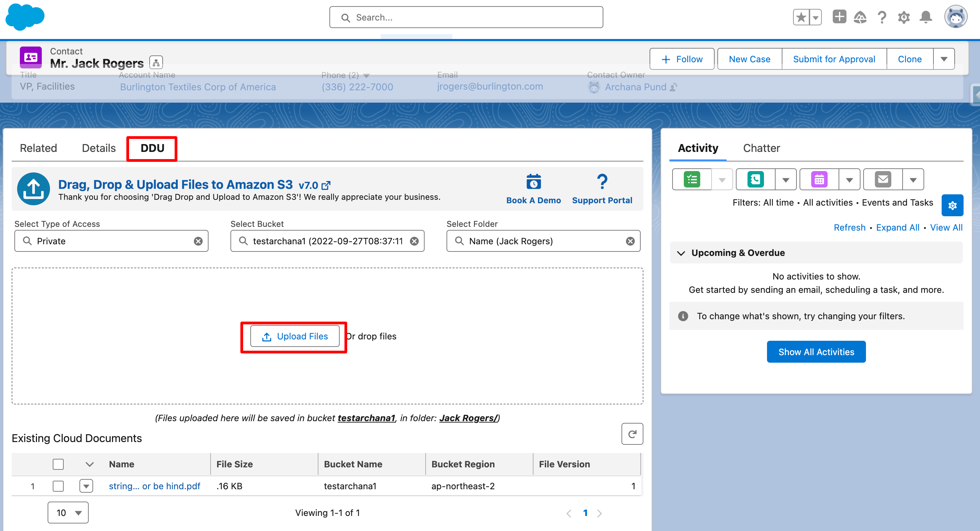Click the notifications bell icon
The width and height of the screenshot is (980, 531).
(x=926, y=17)
